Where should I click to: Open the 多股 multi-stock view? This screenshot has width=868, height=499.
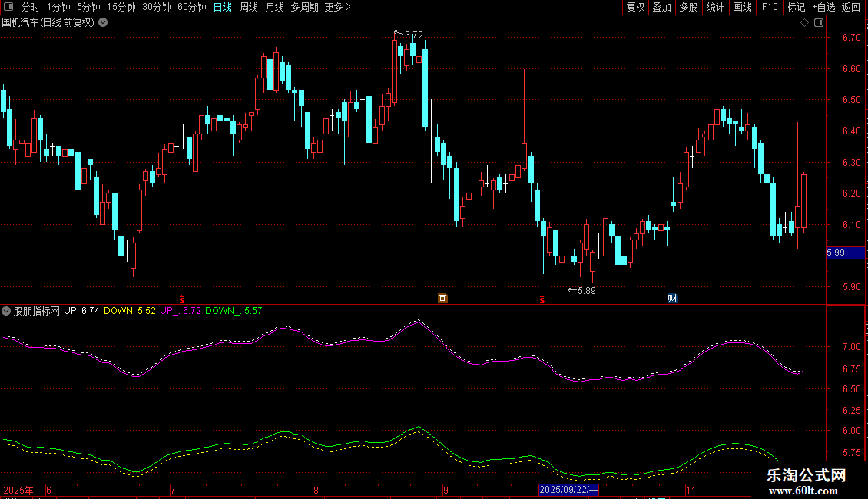coord(689,7)
